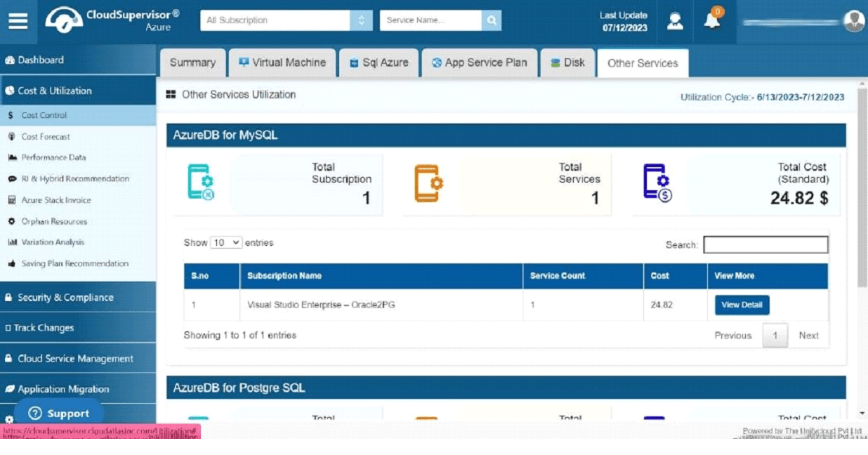Viewport: 868px width, 455px height.
Task: Sort table by Subscription Name column
Action: [381, 276]
